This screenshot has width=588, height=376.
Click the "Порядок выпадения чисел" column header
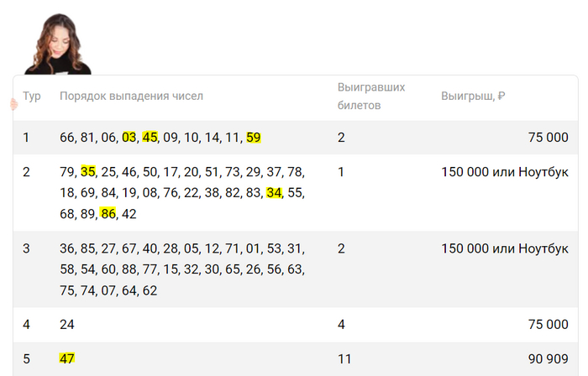(x=131, y=97)
